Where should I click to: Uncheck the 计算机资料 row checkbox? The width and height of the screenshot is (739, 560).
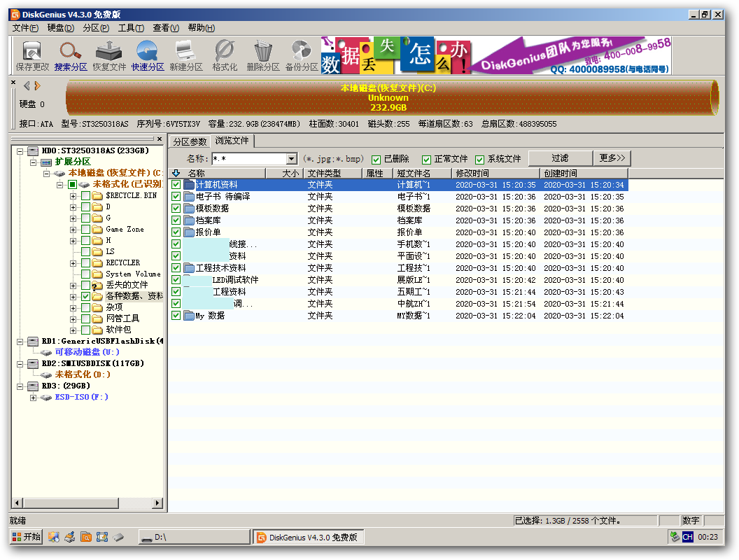click(176, 185)
